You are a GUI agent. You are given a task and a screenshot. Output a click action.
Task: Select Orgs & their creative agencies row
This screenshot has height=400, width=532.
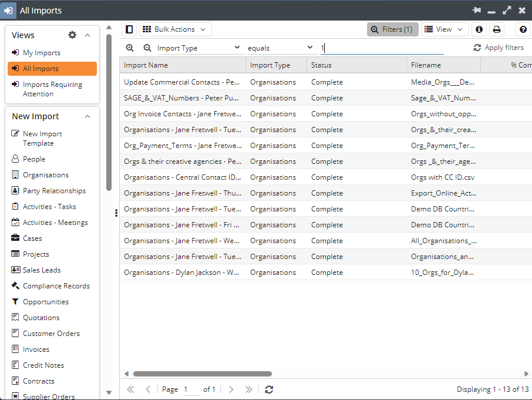pos(326,161)
